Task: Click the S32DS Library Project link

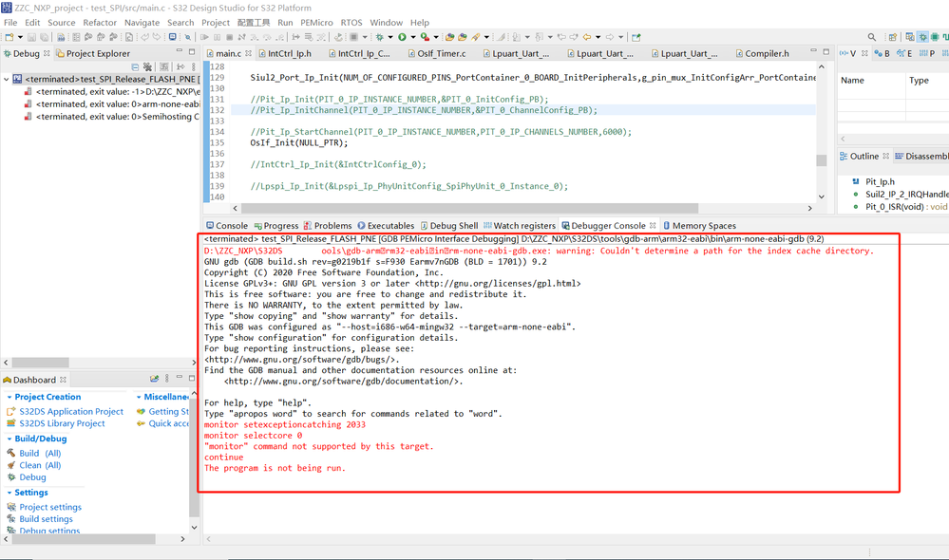Action: click(x=62, y=423)
